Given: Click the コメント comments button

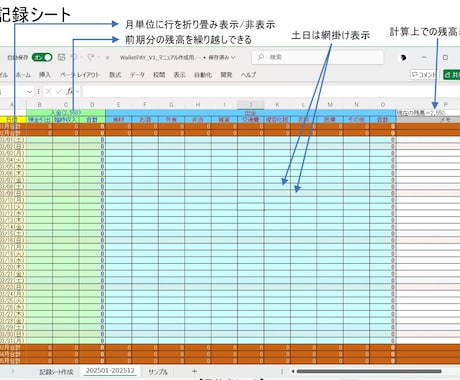Looking at the screenshot, I should click(x=423, y=75).
